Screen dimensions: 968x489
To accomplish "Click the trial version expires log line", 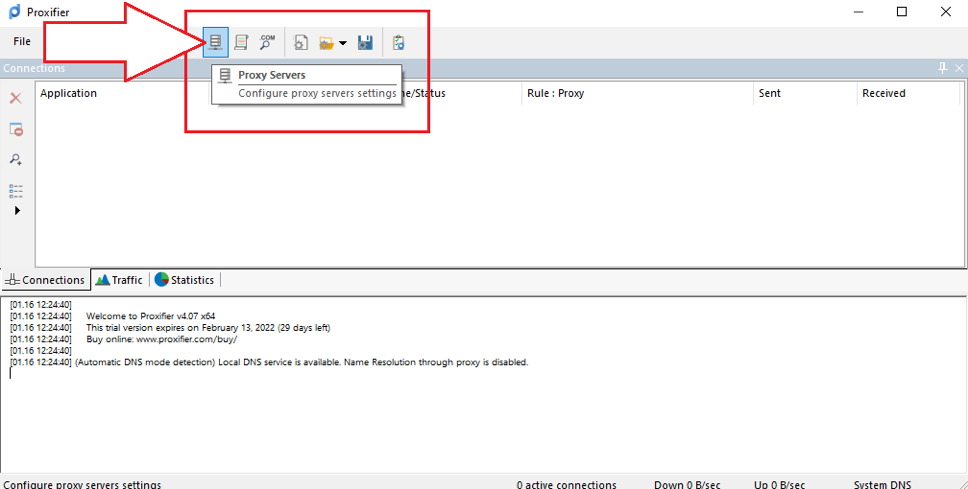I will pos(208,327).
